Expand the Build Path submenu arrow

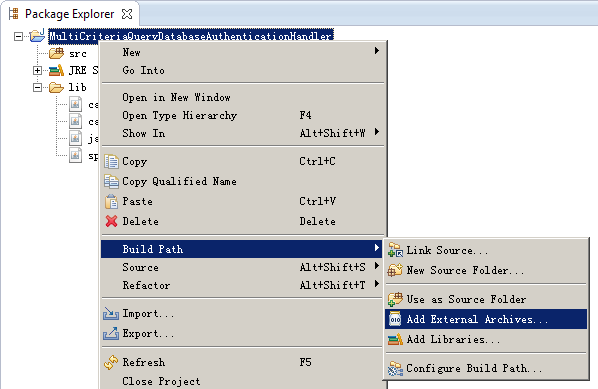[377, 248]
